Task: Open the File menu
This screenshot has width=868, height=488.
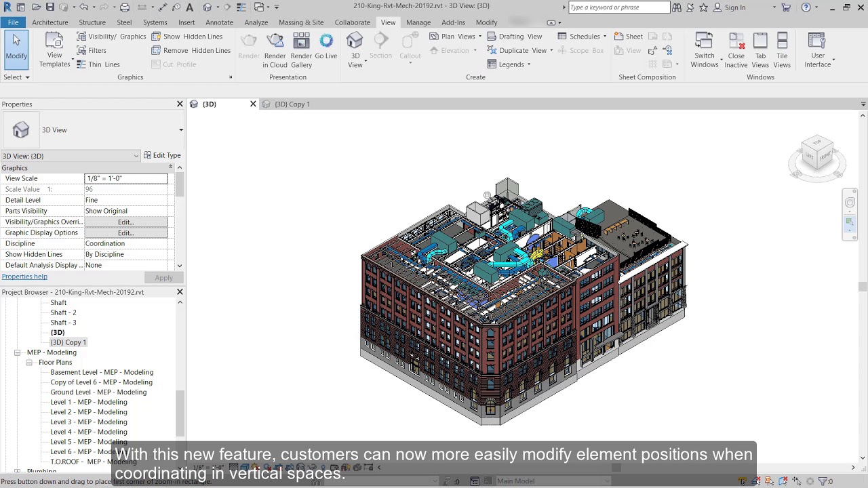Action: [x=13, y=22]
